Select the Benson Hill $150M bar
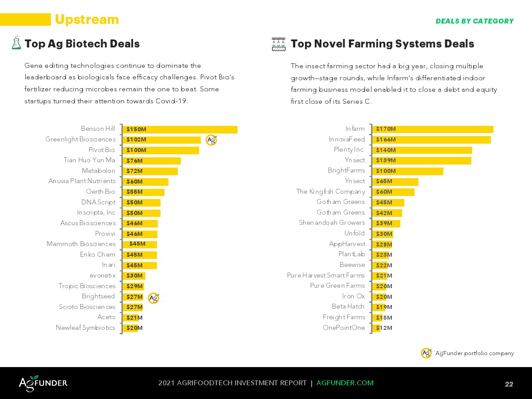This screenshot has width=532, height=399. point(180,129)
